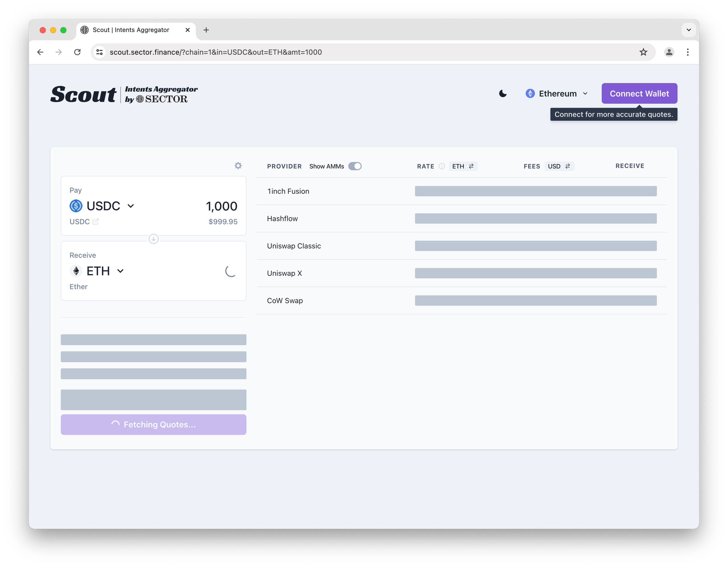Reload the page in browser

[77, 52]
